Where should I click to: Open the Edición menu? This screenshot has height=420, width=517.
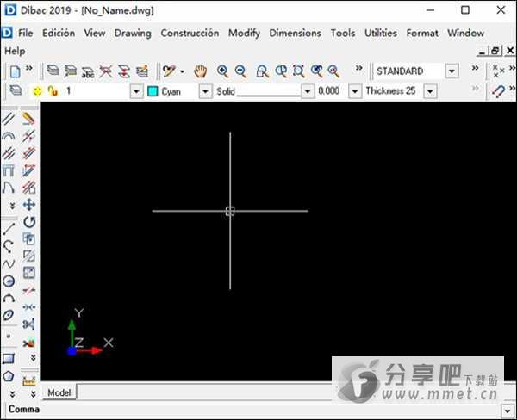pos(59,33)
